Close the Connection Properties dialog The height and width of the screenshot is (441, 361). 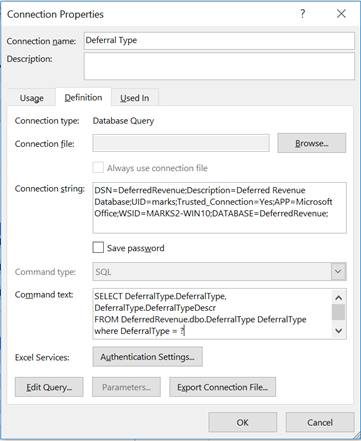pos(341,14)
